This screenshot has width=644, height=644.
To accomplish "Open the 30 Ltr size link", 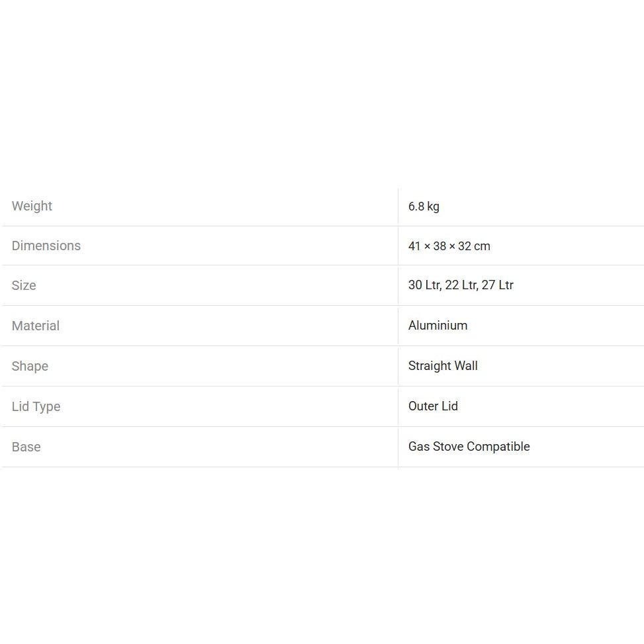I will pyautogui.click(x=424, y=285).
